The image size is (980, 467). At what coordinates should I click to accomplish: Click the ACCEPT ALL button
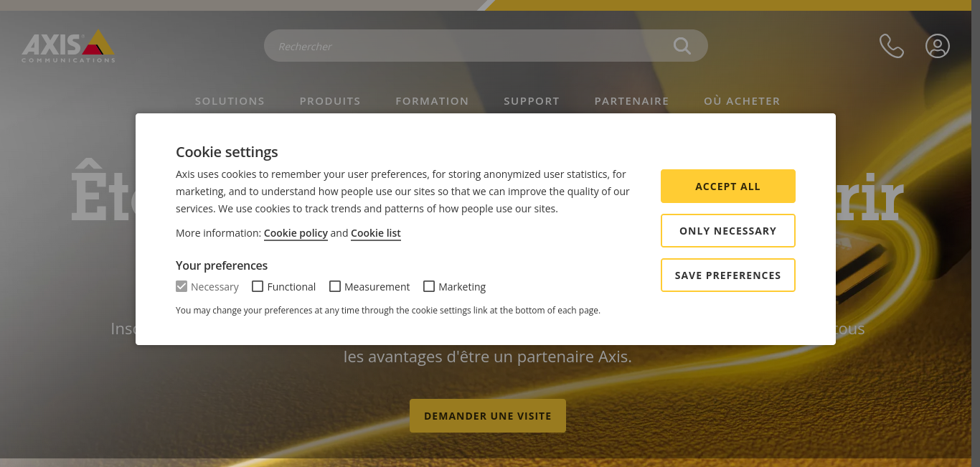pyautogui.click(x=727, y=187)
